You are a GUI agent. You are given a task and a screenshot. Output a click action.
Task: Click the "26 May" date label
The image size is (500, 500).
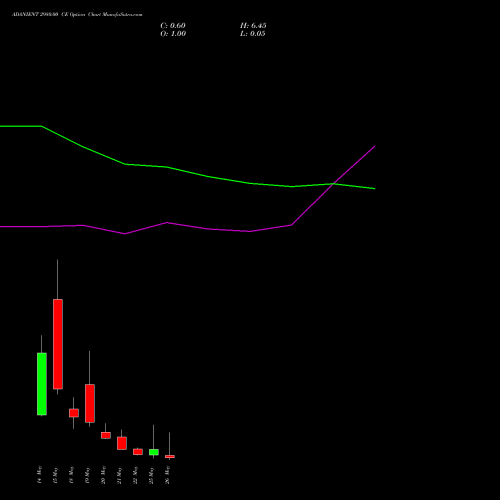point(167,475)
